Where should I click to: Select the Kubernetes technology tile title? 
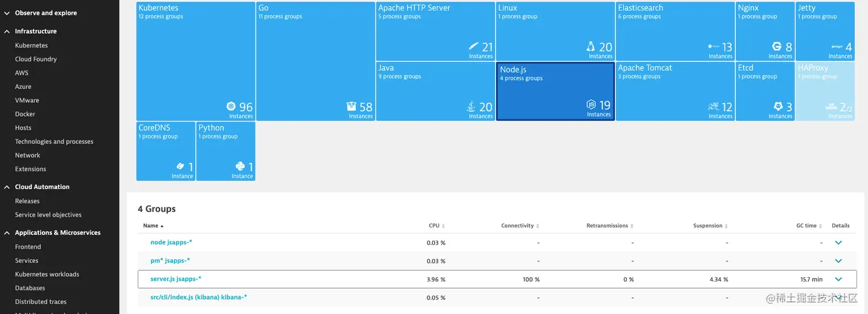point(158,8)
